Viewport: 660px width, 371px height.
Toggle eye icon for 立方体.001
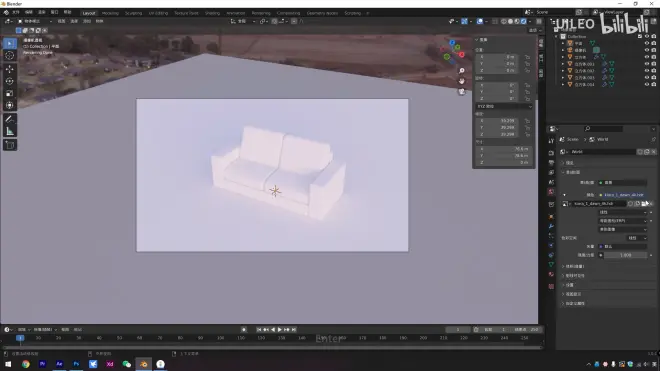click(x=647, y=64)
